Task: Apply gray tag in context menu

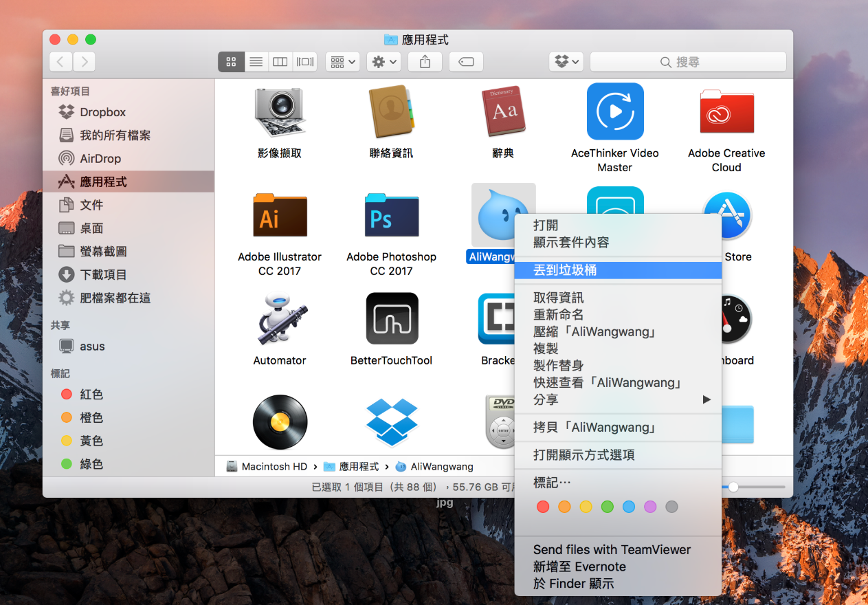Action: (672, 507)
